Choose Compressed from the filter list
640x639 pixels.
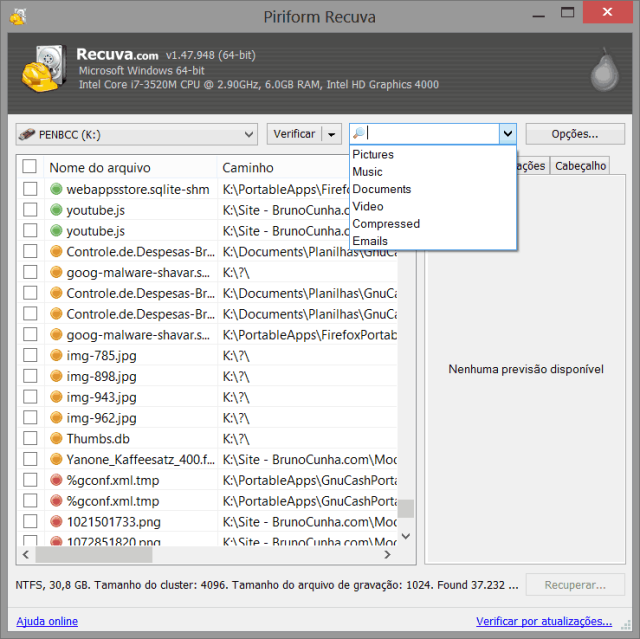pyautogui.click(x=386, y=224)
